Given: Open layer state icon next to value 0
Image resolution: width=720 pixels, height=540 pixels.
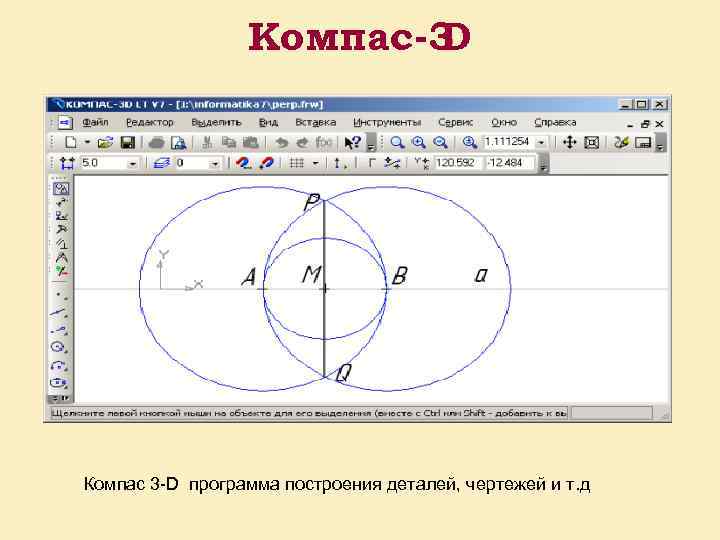Looking at the screenshot, I should [162, 163].
